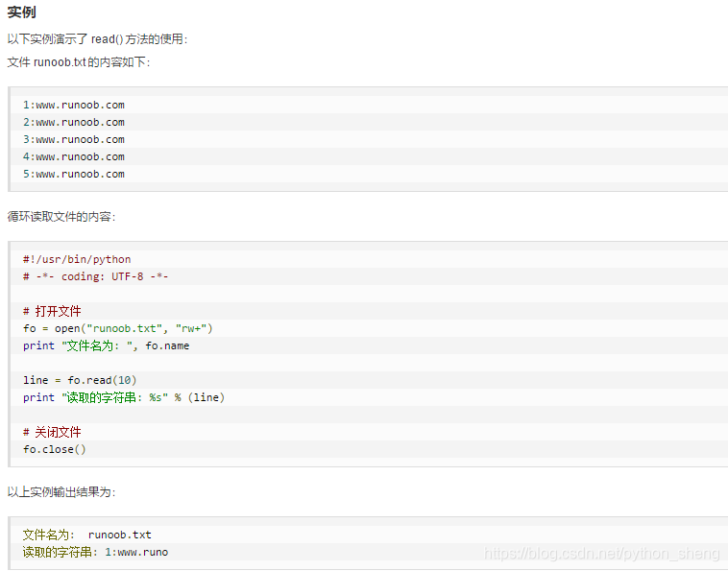Click the shebang line "#!/usr/bin/python"
The image size is (728, 571).
[77, 259]
